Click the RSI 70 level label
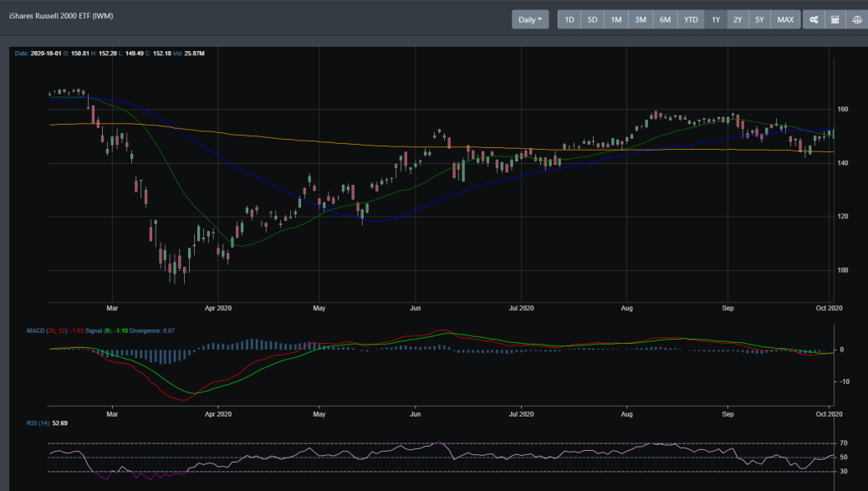 pyautogui.click(x=844, y=442)
